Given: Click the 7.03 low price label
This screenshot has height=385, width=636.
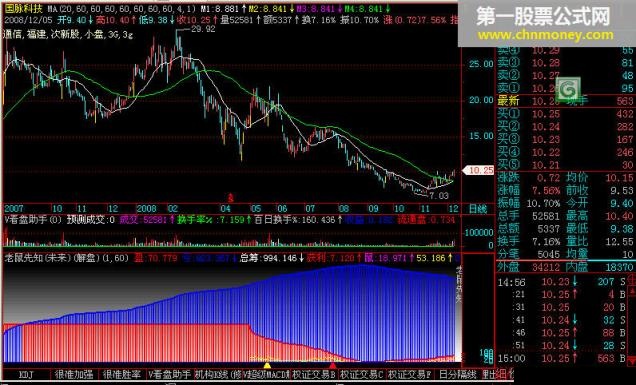Looking at the screenshot, I should pos(439,196).
